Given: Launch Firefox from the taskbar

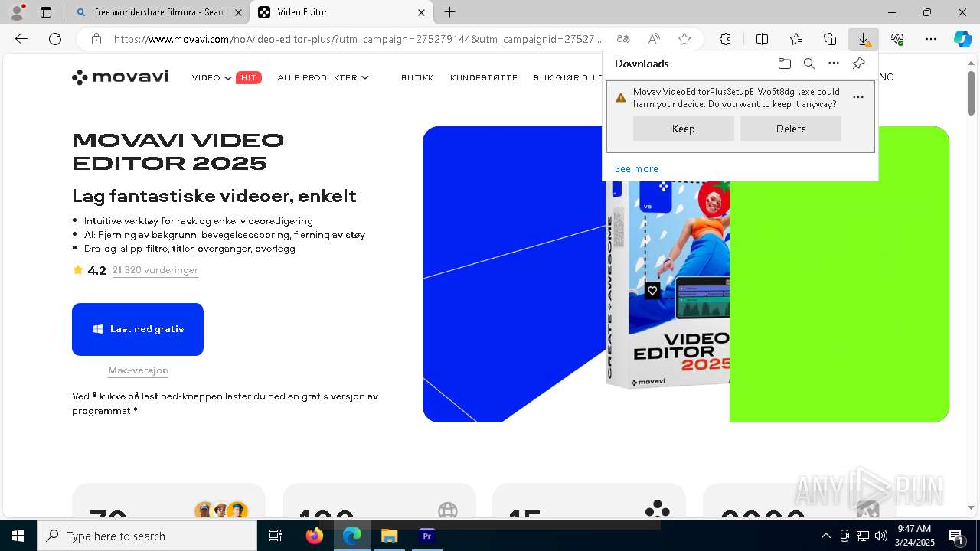Looking at the screenshot, I should point(315,536).
